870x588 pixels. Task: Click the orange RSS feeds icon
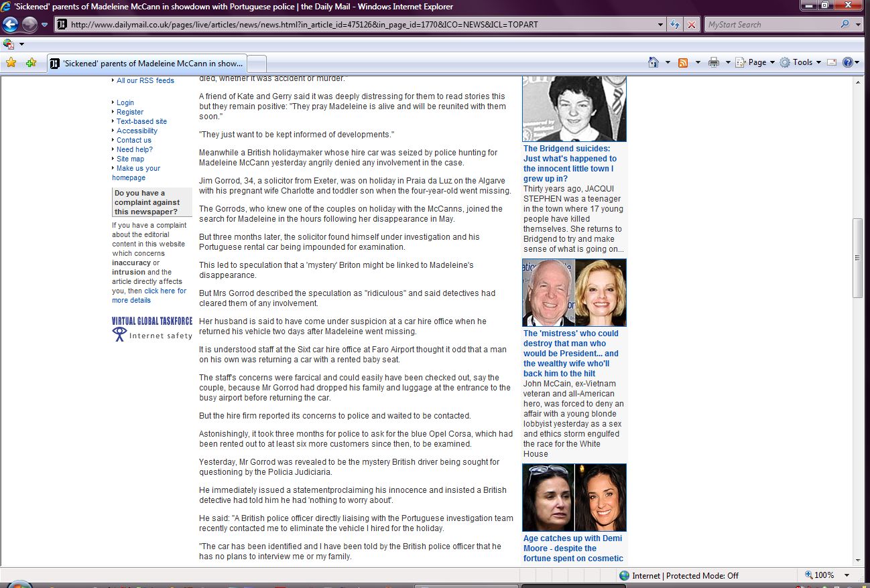tap(683, 62)
